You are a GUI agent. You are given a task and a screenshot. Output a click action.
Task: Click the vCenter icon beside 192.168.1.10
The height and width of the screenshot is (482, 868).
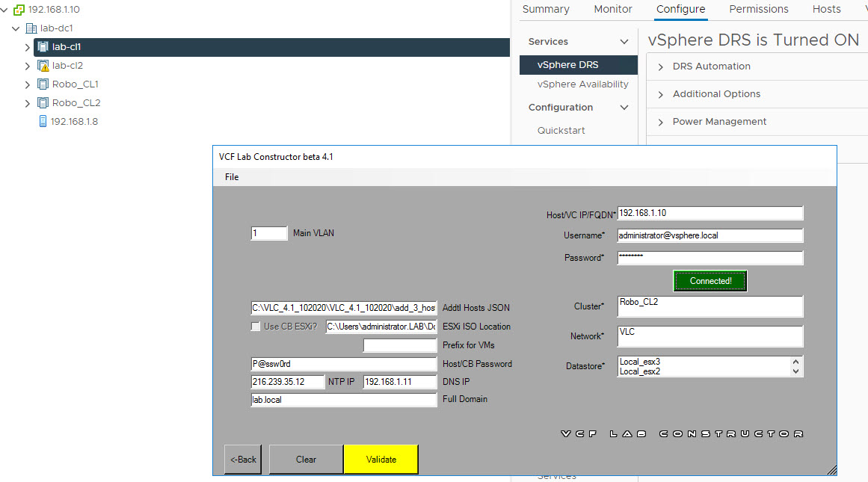(x=19, y=10)
